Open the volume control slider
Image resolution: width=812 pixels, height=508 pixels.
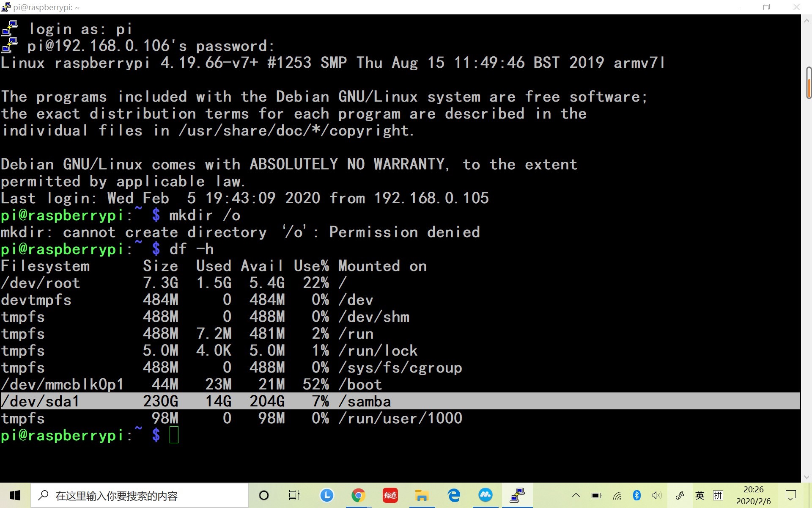click(656, 495)
